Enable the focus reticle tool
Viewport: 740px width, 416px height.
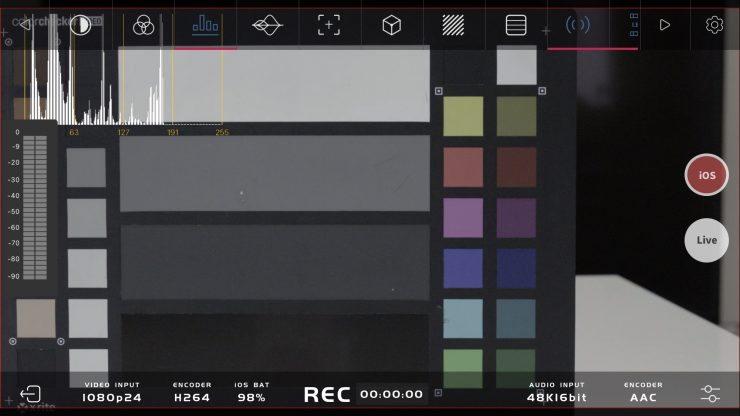coord(329,26)
